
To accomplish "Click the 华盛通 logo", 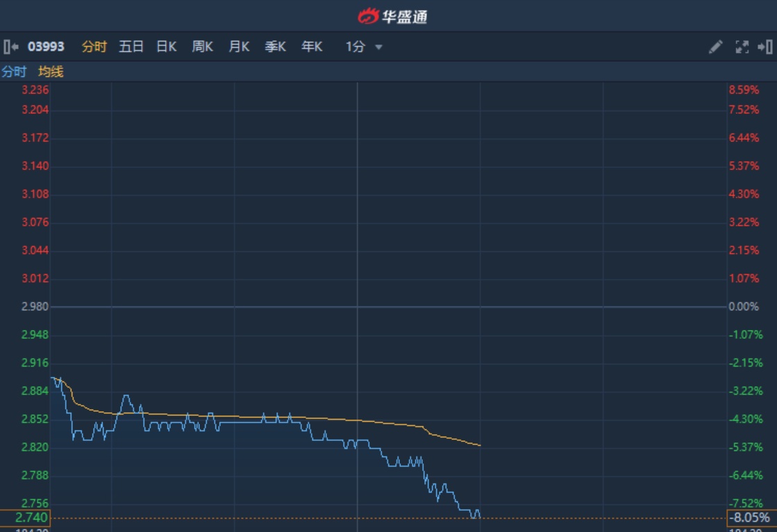I will (x=392, y=17).
